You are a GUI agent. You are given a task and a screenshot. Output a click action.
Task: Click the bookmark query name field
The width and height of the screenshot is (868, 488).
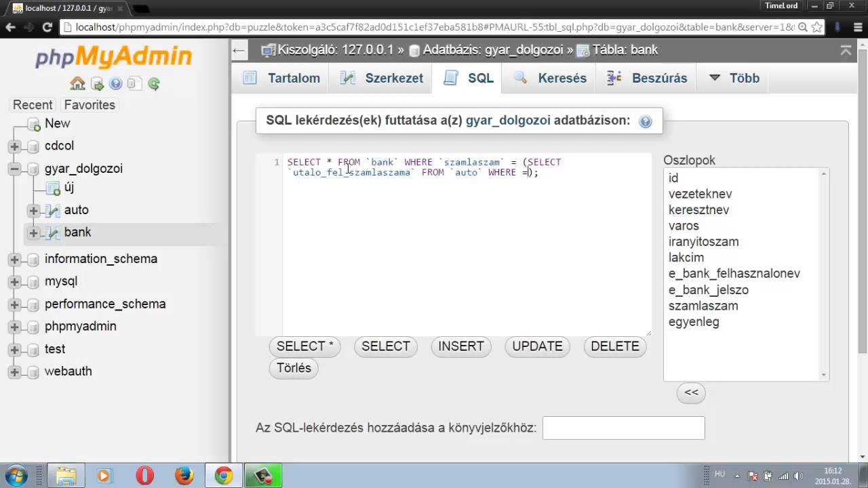click(x=624, y=428)
